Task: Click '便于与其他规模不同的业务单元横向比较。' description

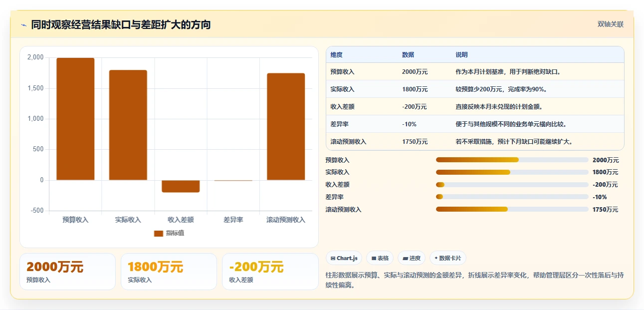Action: (512, 124)
